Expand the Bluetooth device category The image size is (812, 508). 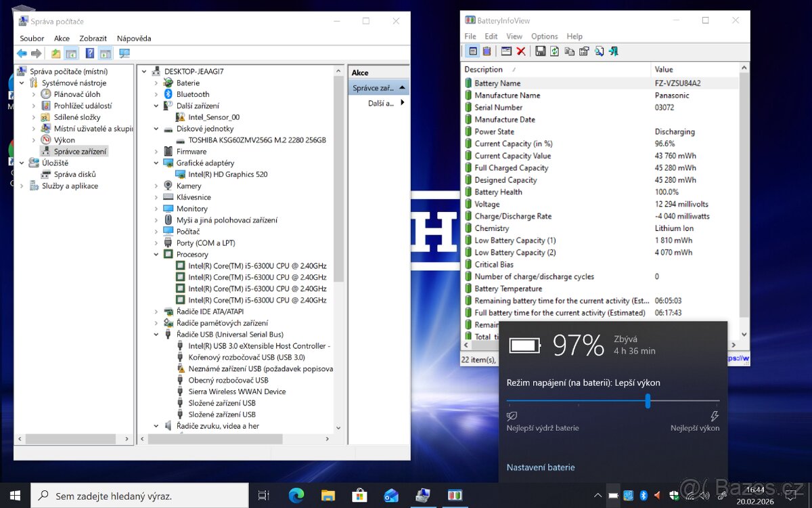click(x=156, y=94)
